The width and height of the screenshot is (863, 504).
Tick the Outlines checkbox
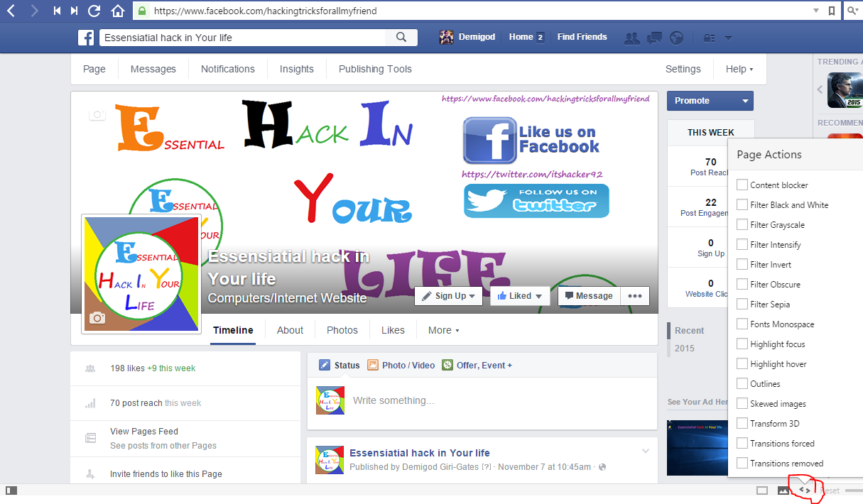point(742,383)
